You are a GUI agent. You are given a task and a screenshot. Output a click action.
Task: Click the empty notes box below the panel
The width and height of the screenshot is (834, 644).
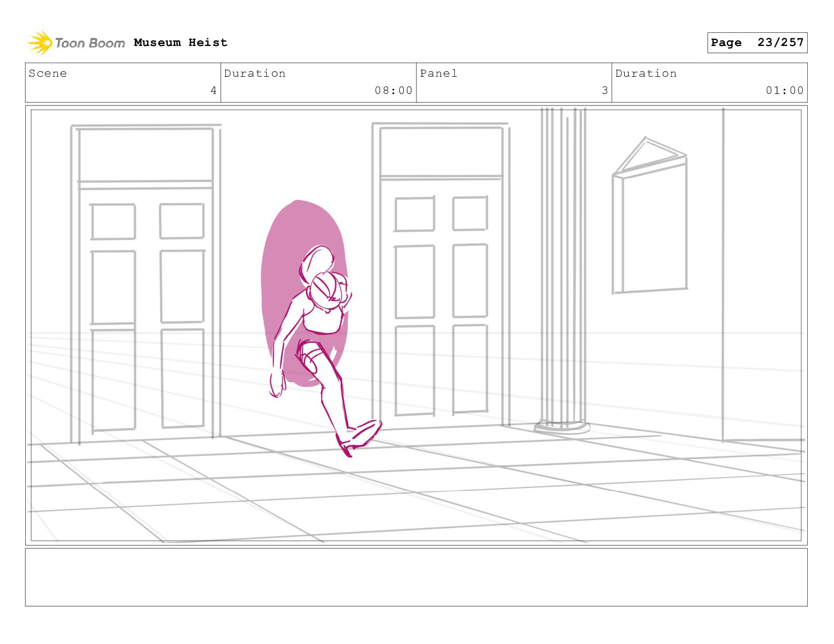[416, 577]
